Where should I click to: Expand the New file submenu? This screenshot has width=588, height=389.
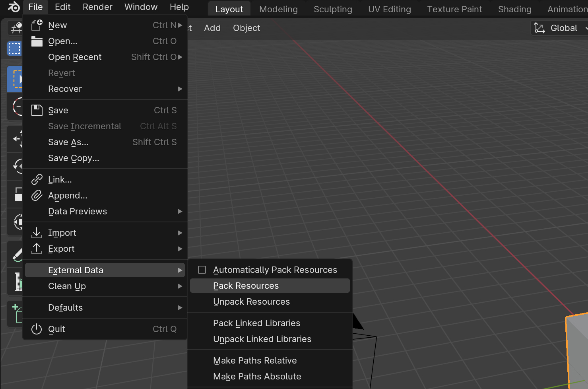(x=180, y=25)
